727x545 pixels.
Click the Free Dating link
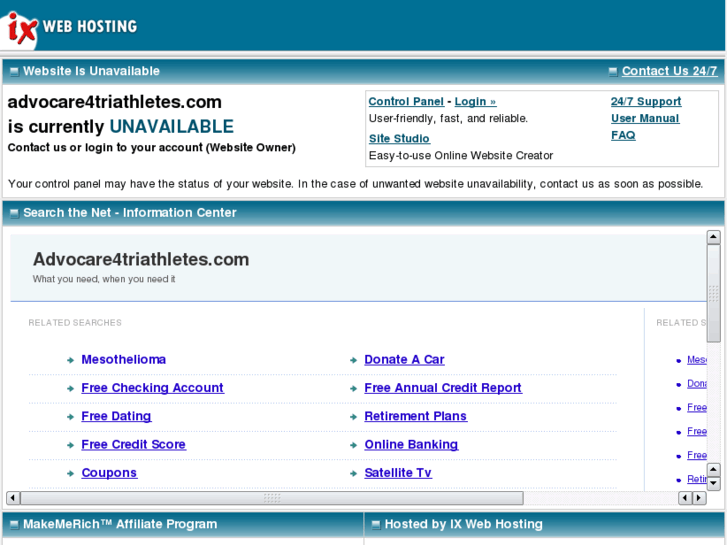(x=116, y=416)
